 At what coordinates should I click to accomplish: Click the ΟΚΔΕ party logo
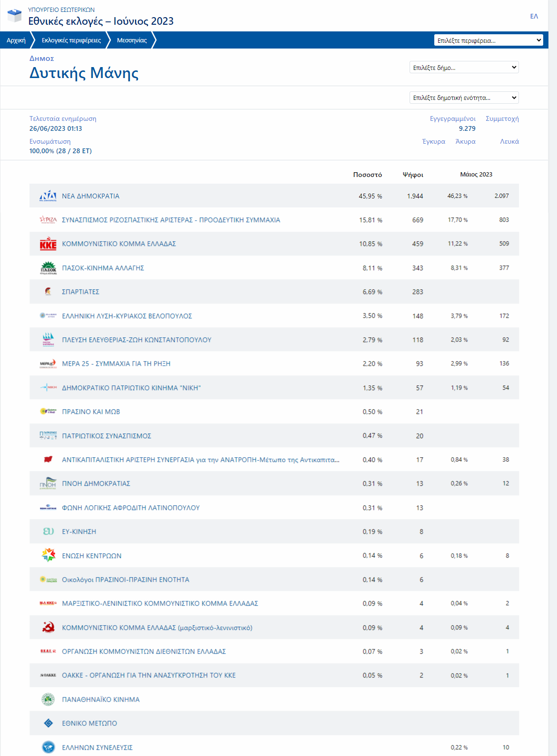pyautogui.click(x=48, y=651)
